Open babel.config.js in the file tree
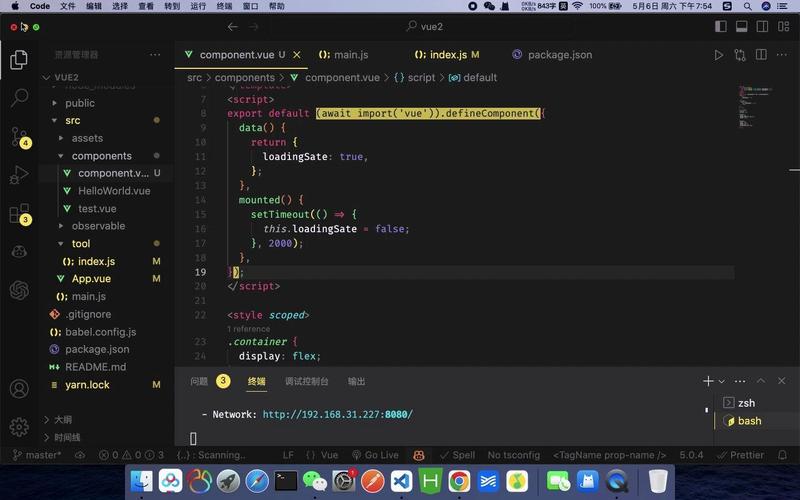Screen dimensions: 800x500 (x=101, y=332)
